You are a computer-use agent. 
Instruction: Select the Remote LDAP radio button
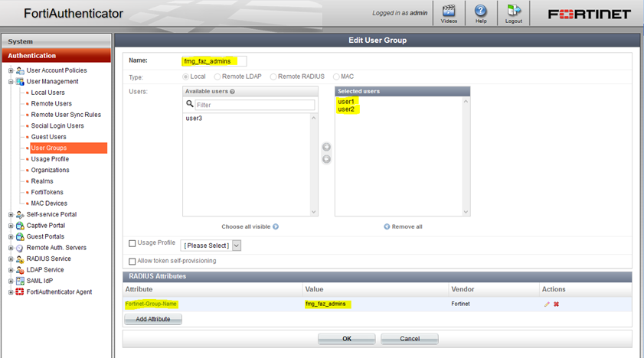tap(217, 76)
